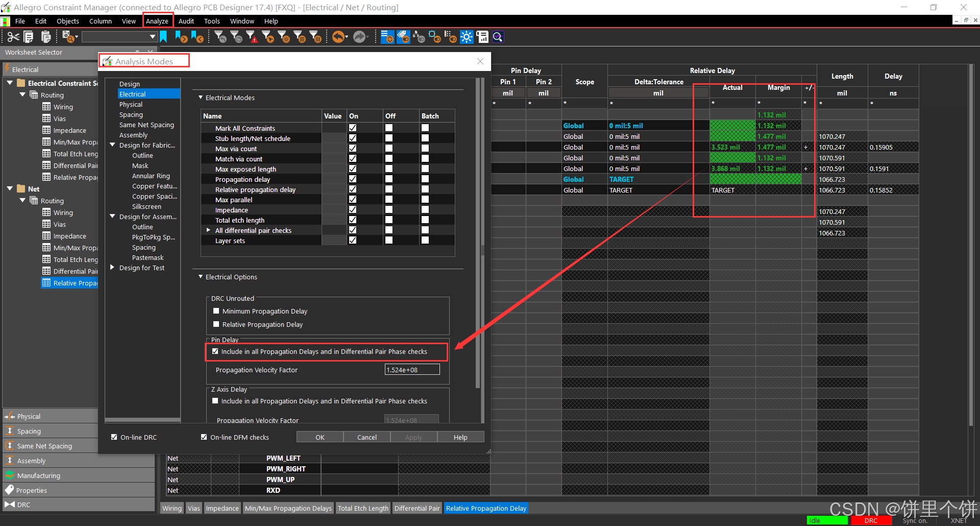Click Help button in Analysis Modes dialog
This screenshot has width=980, height=526.
[x=460, y=437]
